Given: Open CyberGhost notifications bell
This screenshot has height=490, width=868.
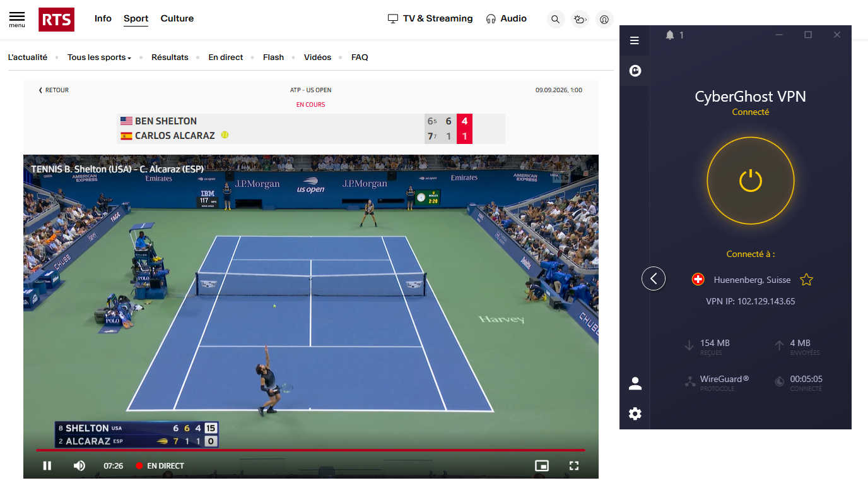Looking at the screenshot, I should pyautogui.click(x=670, y=35).
